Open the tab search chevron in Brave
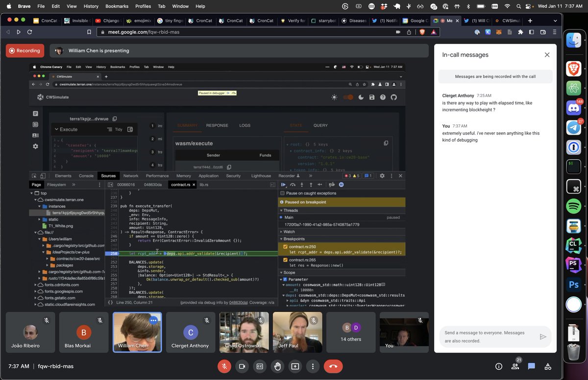The height and width of the screenshot is (380, 588). pyautogui.click(x=555, y=21)
